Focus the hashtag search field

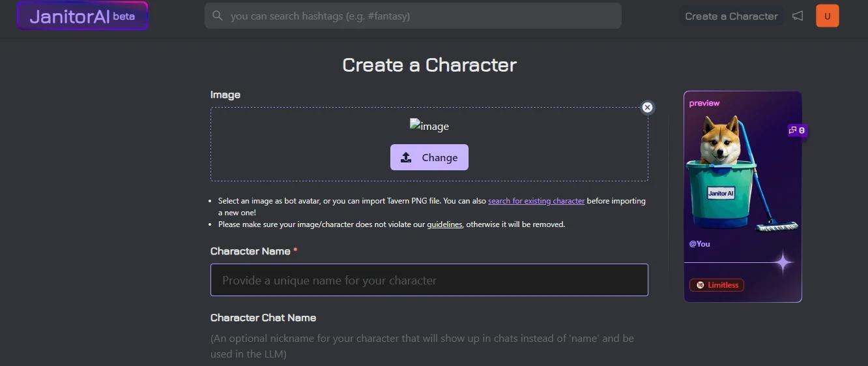click(x=413, y=16)
